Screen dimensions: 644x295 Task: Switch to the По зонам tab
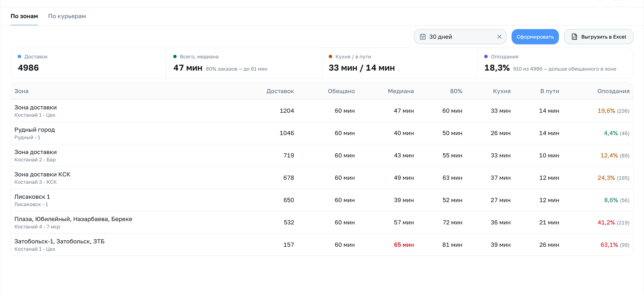pyautogui.click(x=24, y=16)
